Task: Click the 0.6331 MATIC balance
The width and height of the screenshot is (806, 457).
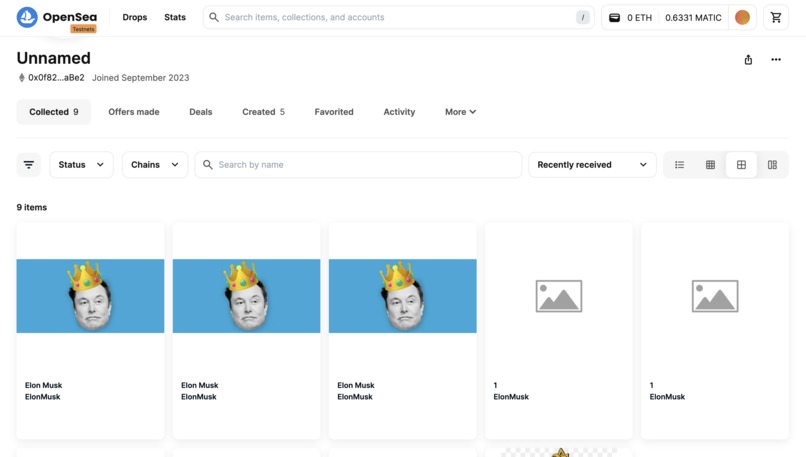Action: pos(693,17)
